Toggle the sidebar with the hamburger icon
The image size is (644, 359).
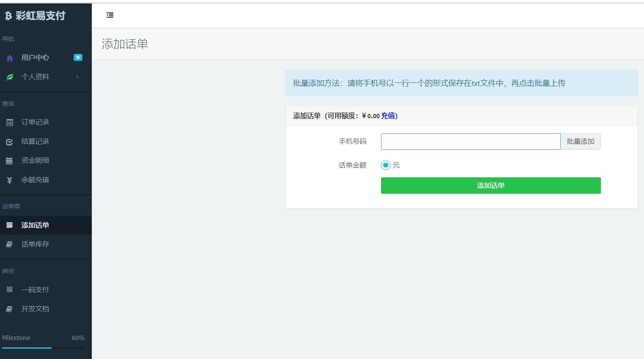pyautogui.click(x=110, y=15)
